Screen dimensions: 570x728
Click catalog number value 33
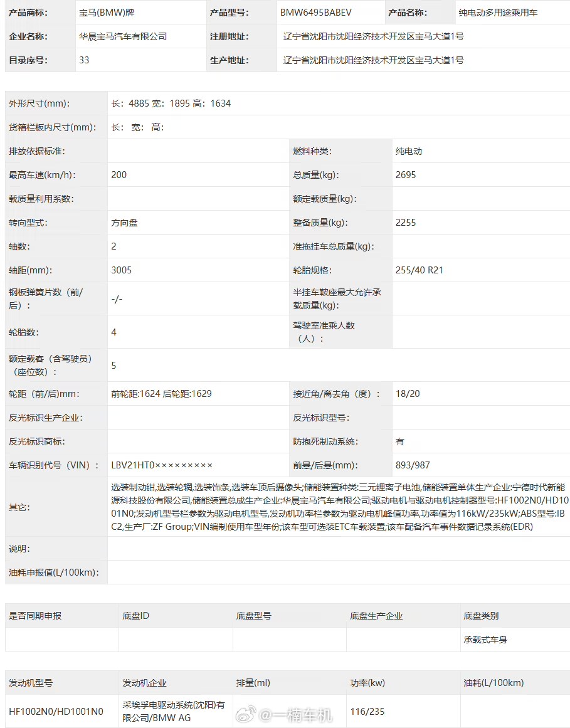pyautogui.click(x=84, y=60)
